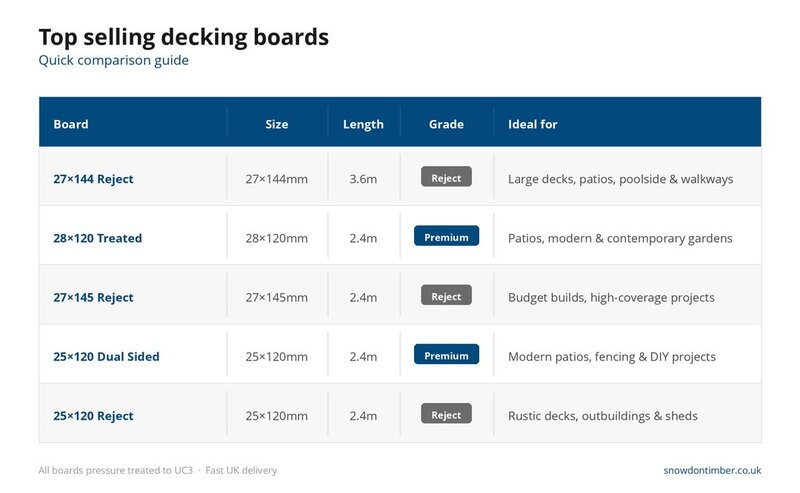Select the 28×120 Treated board name
The image size is (800, 493).
coord(98,238)
